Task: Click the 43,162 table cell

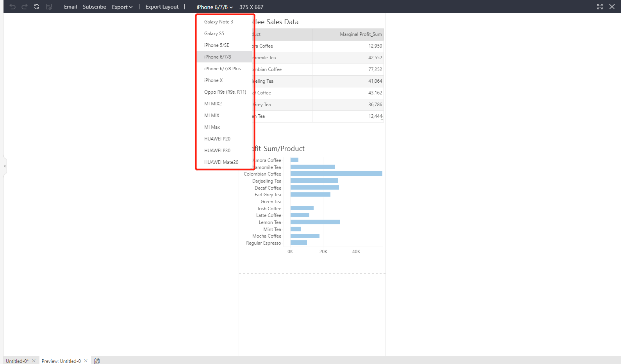Action: tap(348, 93)
